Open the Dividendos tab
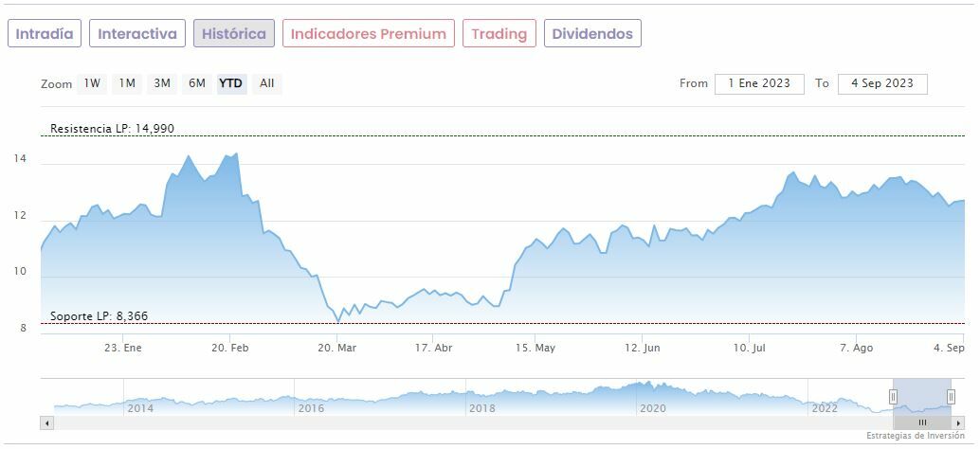The width and height of the screenshot is (980, 449). tap(592, 34)
